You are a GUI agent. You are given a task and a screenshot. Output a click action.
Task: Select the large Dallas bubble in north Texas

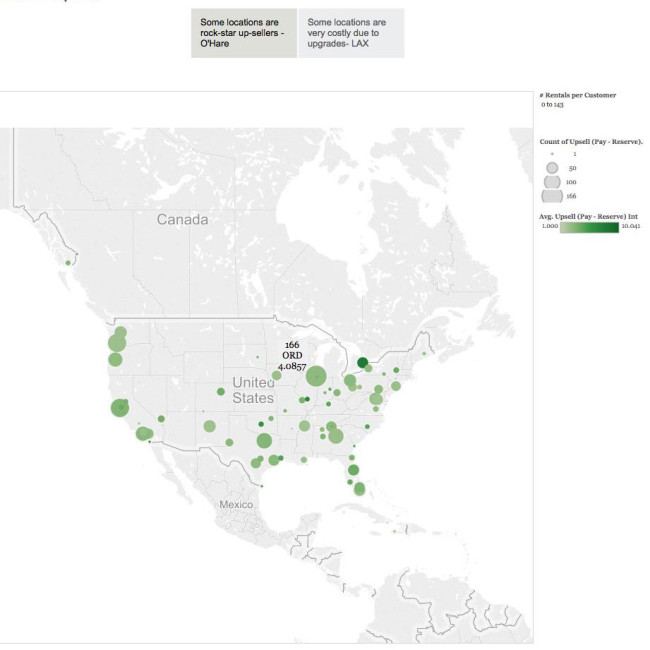264,441
